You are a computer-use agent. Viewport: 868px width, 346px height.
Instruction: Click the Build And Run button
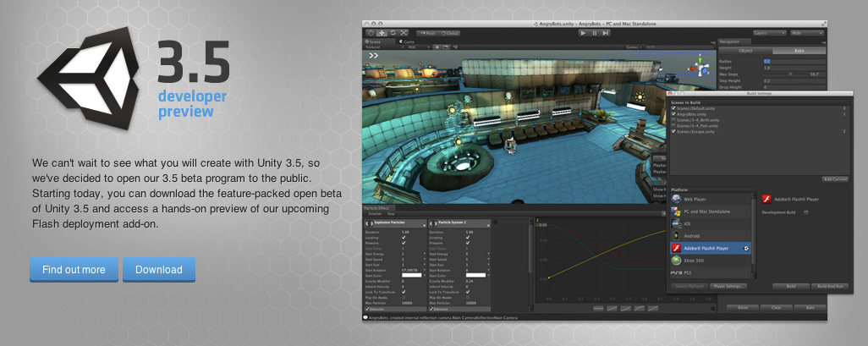(830, 286)
